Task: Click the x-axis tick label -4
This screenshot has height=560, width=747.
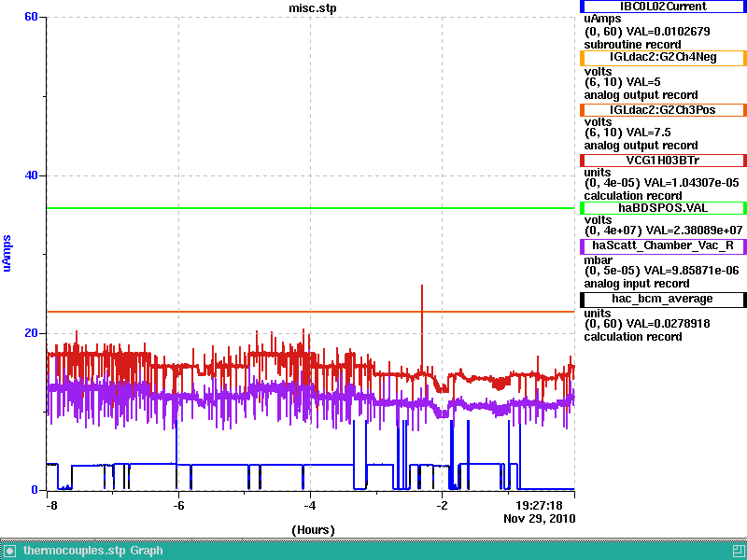Action: coord(310,505)
